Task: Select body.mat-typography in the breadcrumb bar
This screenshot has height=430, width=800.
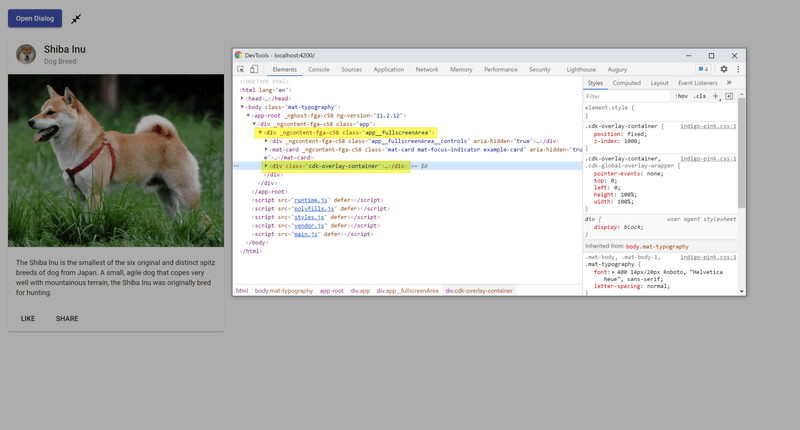Action: point(284,291)
